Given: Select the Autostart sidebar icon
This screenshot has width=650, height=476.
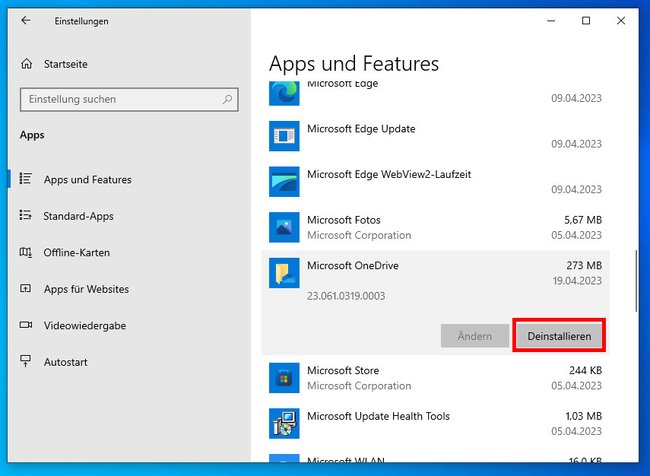Looking at the screenshot, I should pyautogui.click(x=26, y=361).
